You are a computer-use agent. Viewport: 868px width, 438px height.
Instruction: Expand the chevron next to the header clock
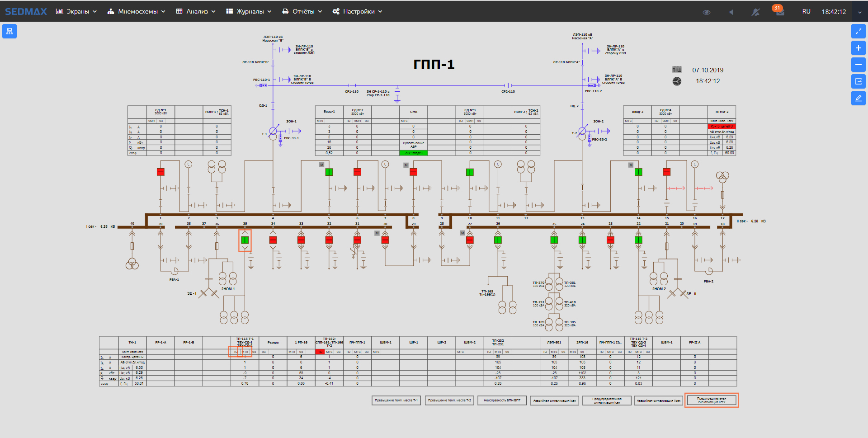pos(859,12)
